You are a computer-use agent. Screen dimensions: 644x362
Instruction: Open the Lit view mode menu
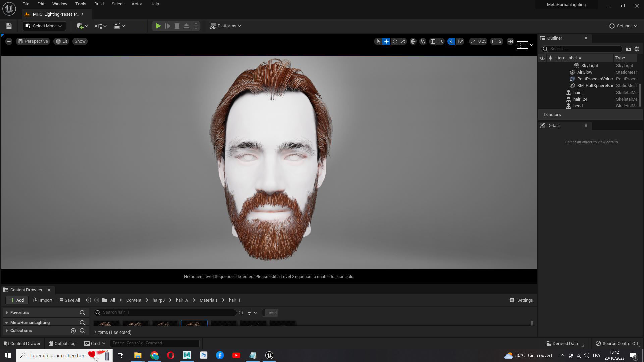pyautogui.click(x=61, y=41)
